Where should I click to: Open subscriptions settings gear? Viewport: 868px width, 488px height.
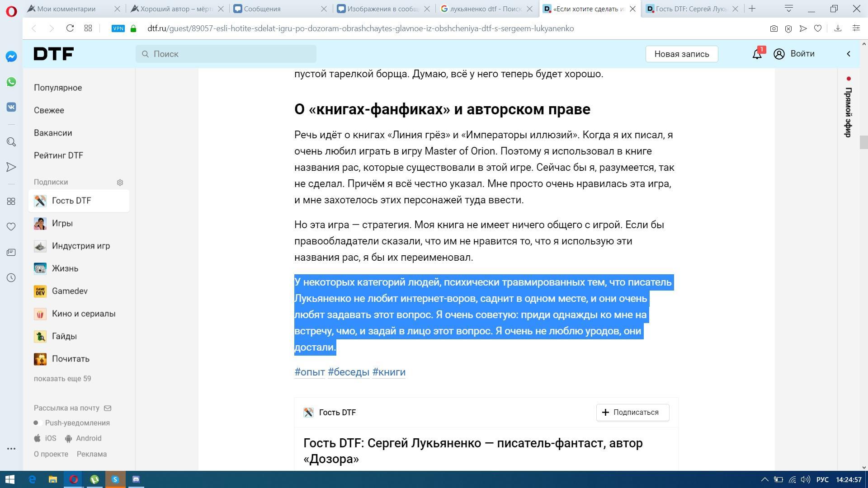120,183
